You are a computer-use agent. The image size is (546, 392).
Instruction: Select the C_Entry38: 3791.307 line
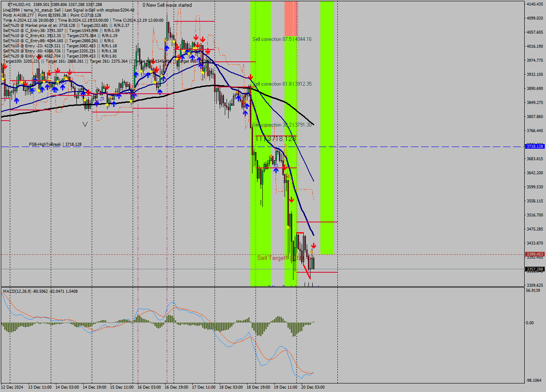pos(61,30)
